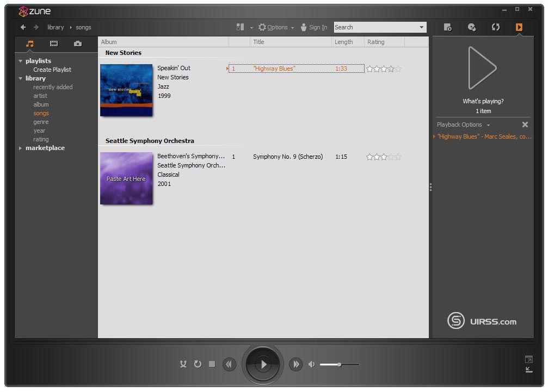This screenshot has height=392, width=548.
Task: Toggle shuffle playback
Action: (183, 364)
